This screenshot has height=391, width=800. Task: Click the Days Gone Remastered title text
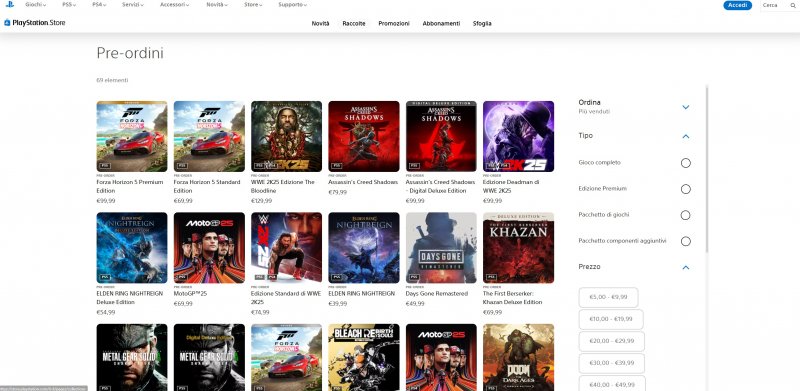click(x=437, y=294)
